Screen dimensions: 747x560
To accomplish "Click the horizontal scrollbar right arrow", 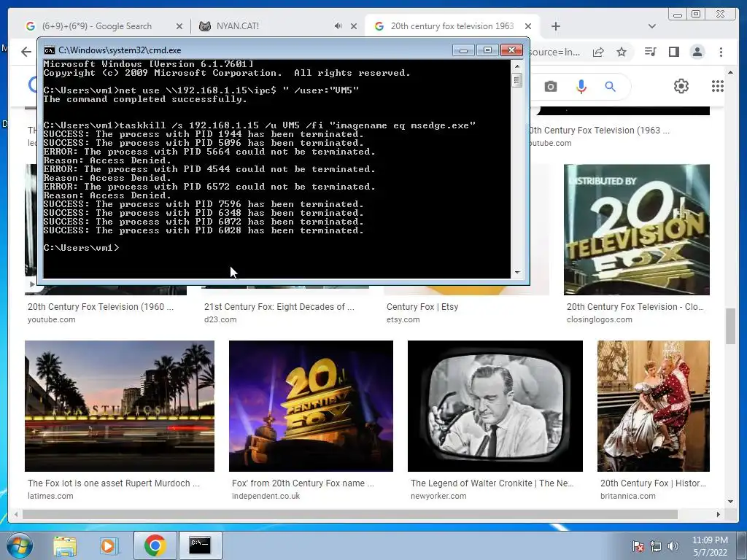I will (x=719, y=514).
